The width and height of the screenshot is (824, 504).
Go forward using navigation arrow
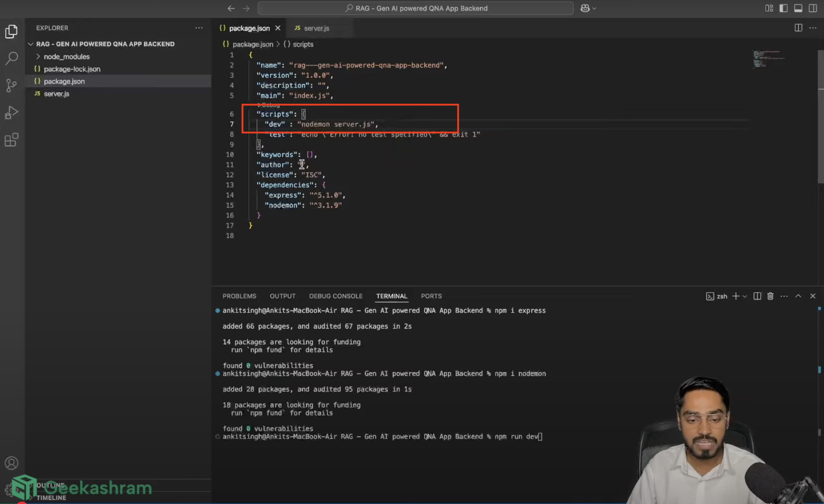[x=246, y=8]
